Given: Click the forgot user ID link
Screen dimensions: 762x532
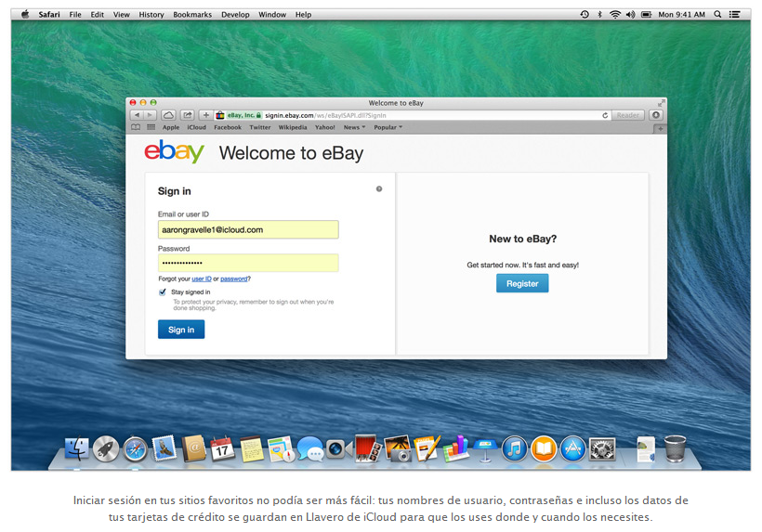Looking at the screenshot, I should click(x=202, y=279).
